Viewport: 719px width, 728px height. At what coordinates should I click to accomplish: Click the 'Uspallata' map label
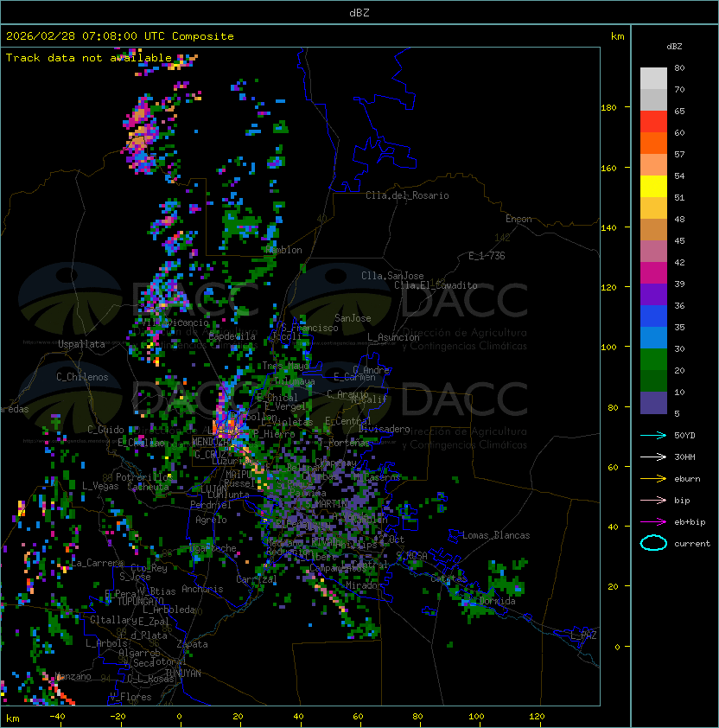(81, 344)
